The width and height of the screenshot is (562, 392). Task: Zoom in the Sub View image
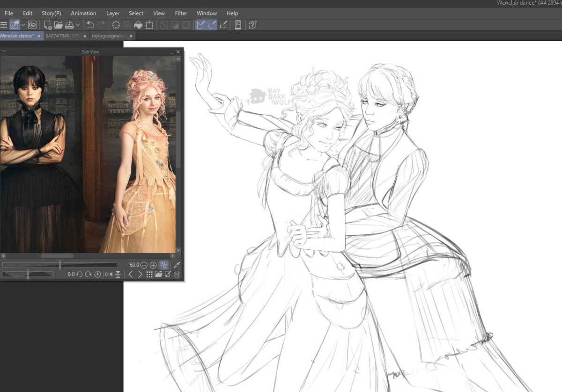click(x=153, y=265)
